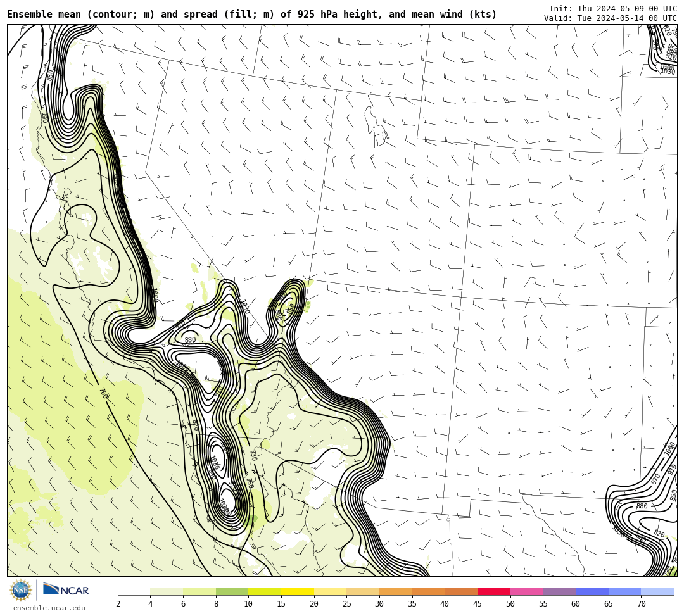Image resolution: width=684 pixels, height=616 pixels.
Task: Click the colorbar tick label 45
Action: pos(478,604)
